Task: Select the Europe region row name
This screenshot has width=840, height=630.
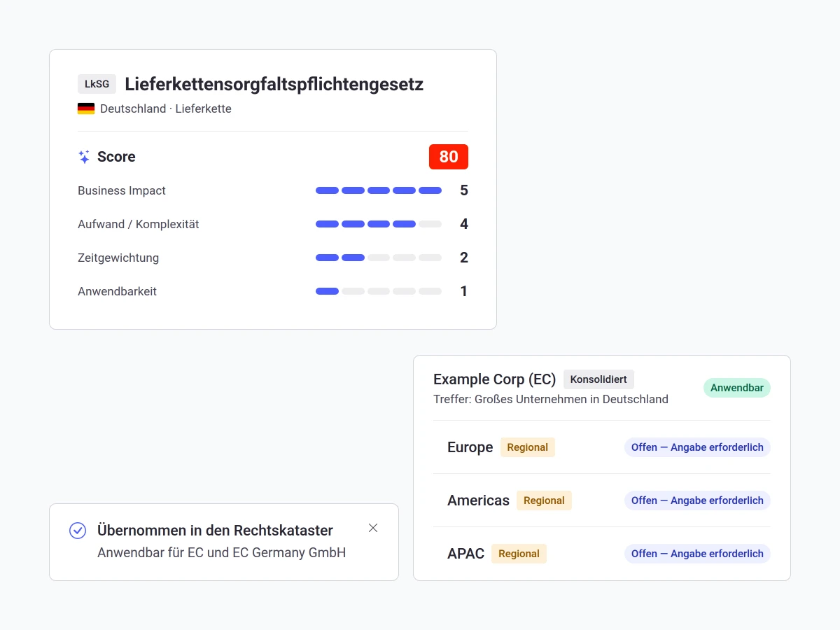Action: (x=470, y=447)
